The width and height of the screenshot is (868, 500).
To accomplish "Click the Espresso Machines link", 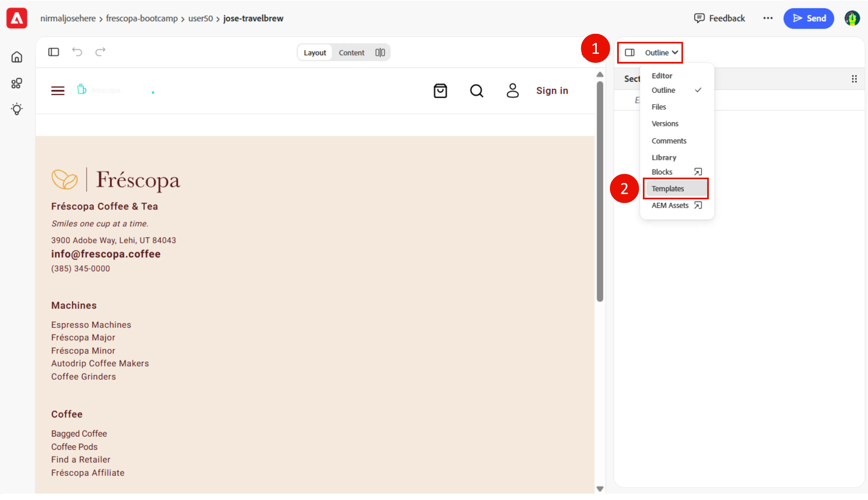I will (x=91, y=325).
